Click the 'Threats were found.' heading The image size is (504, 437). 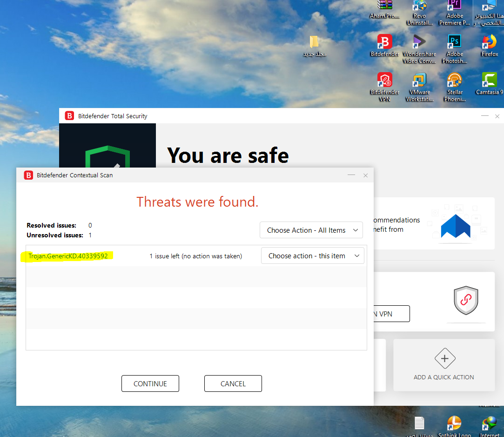pos(197,202)
